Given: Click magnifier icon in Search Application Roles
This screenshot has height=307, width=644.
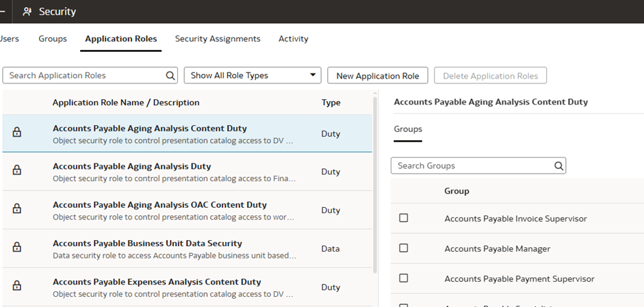Looking at the screenshot, I should [170, 75].
